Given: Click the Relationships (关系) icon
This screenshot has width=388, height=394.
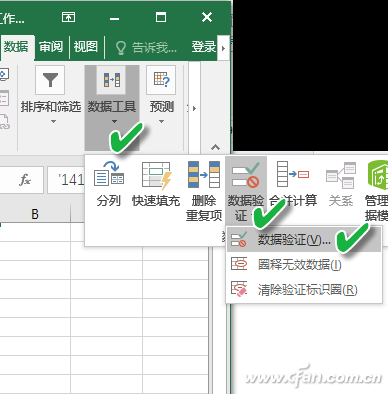Looking at the screenshot, I should point(341,175).
